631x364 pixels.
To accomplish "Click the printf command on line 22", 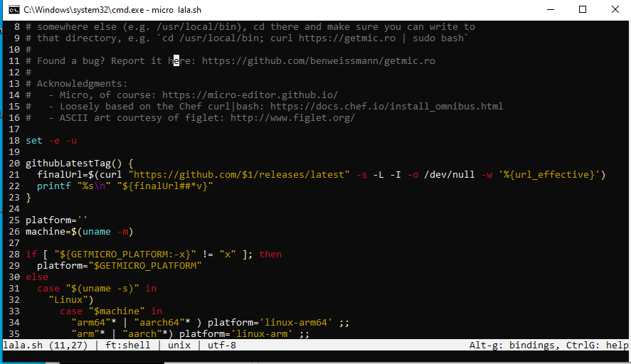I will click(x=53, y=186).
